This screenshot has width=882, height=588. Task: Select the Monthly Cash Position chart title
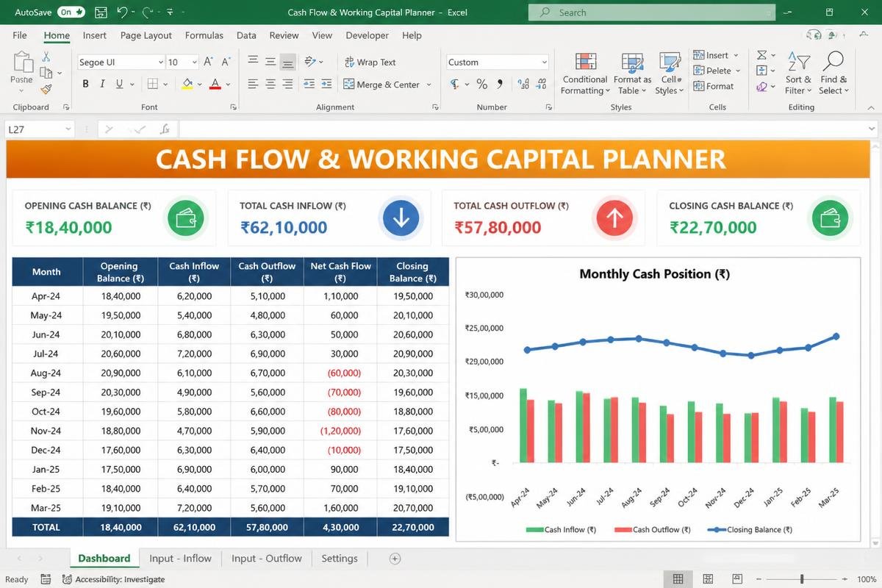(x=654, y=274)
